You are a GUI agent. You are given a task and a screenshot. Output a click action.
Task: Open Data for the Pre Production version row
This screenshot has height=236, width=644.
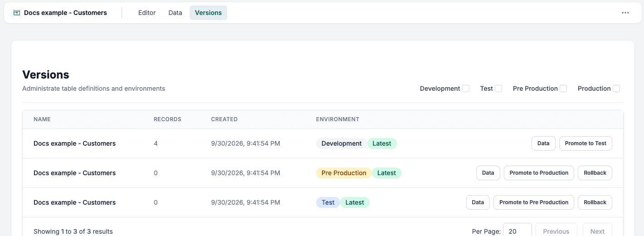[x=488, y=173]
